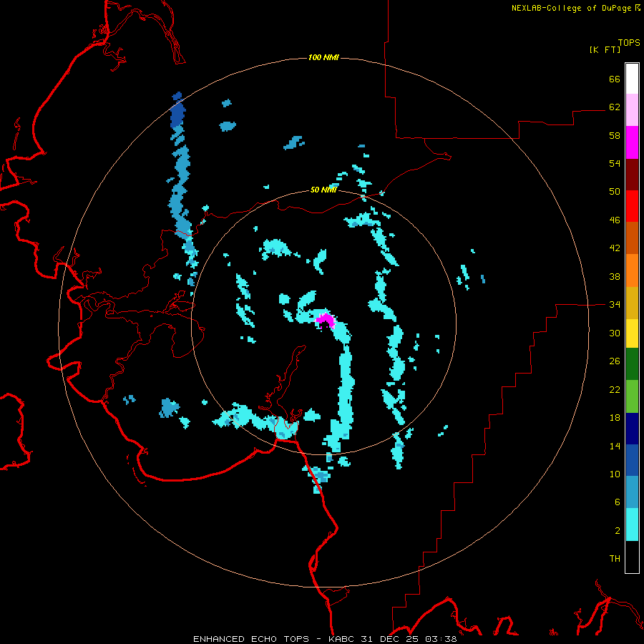Click the black TH threshold swatch
This screenshot has height=644, width=644.
click(x=632, y=557)
